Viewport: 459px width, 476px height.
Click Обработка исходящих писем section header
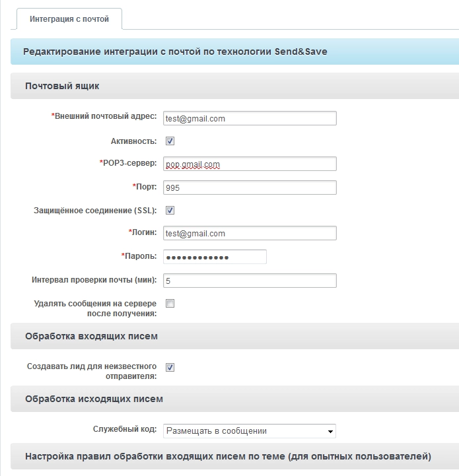pos(94,399)
